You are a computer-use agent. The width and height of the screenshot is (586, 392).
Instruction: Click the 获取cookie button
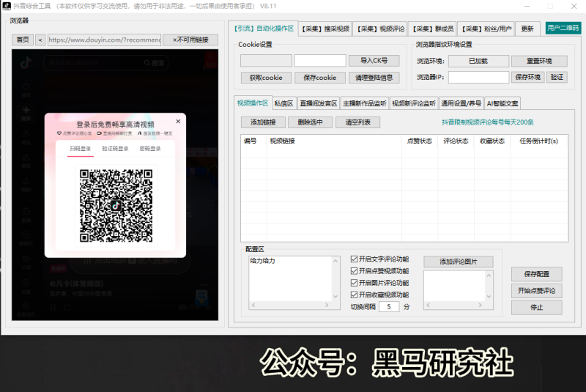pyautogui.click(x=266, y=78)
